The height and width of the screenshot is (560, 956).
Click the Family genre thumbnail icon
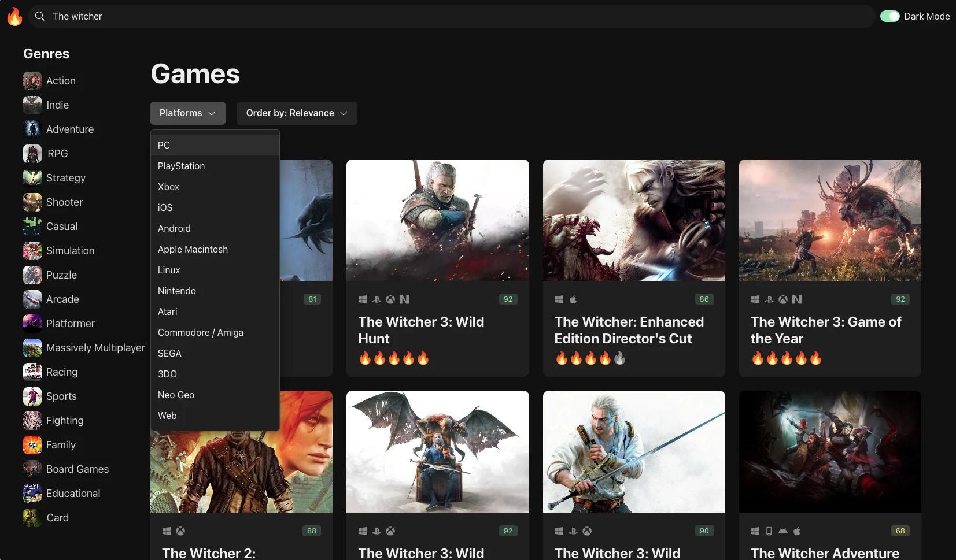(x=32, y=445)
